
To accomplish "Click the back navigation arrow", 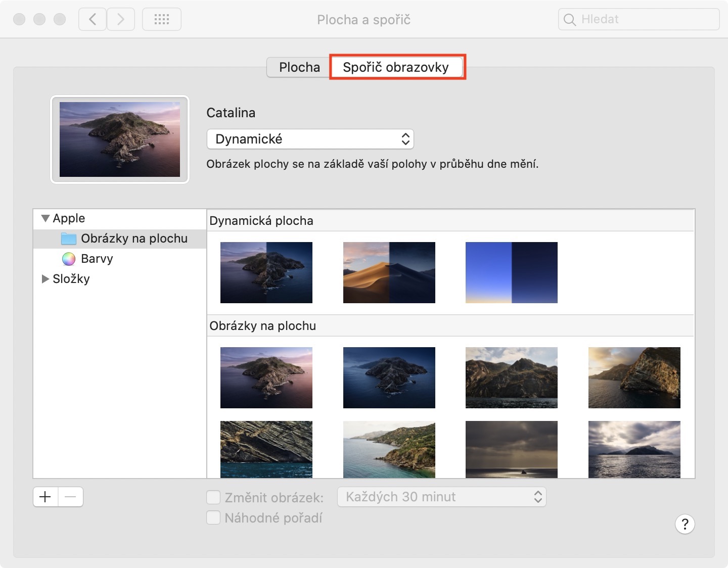I will (x=93, y=20).
